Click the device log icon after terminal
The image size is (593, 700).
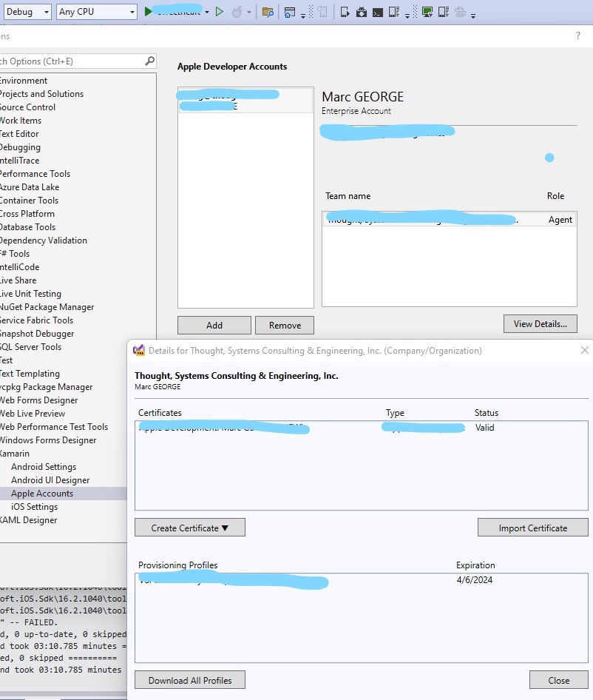(393, 12)
